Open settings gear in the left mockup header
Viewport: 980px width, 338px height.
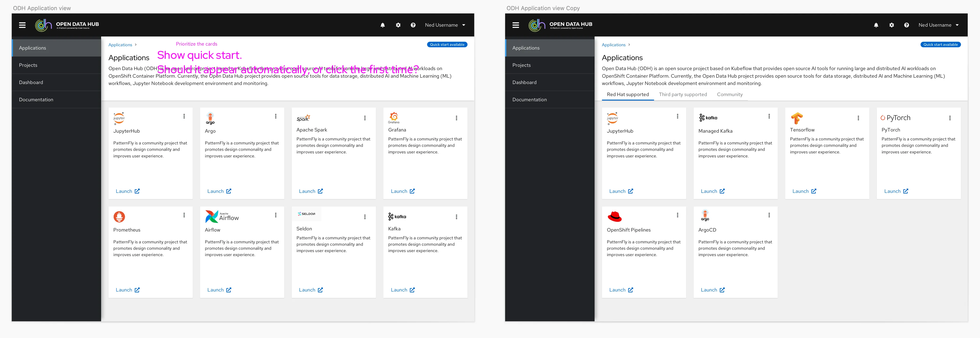[x=398, y=25]
